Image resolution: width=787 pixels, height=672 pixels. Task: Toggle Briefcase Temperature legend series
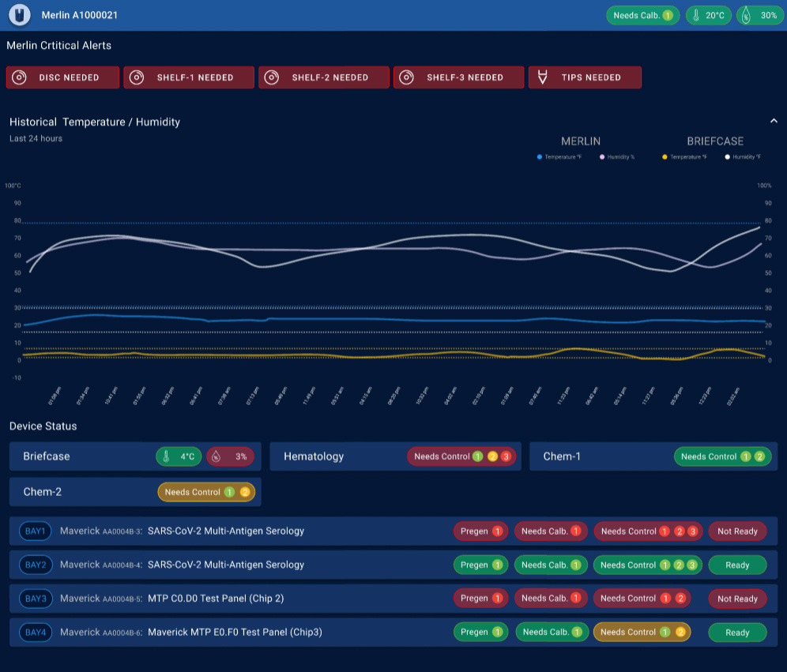[684, 157]
